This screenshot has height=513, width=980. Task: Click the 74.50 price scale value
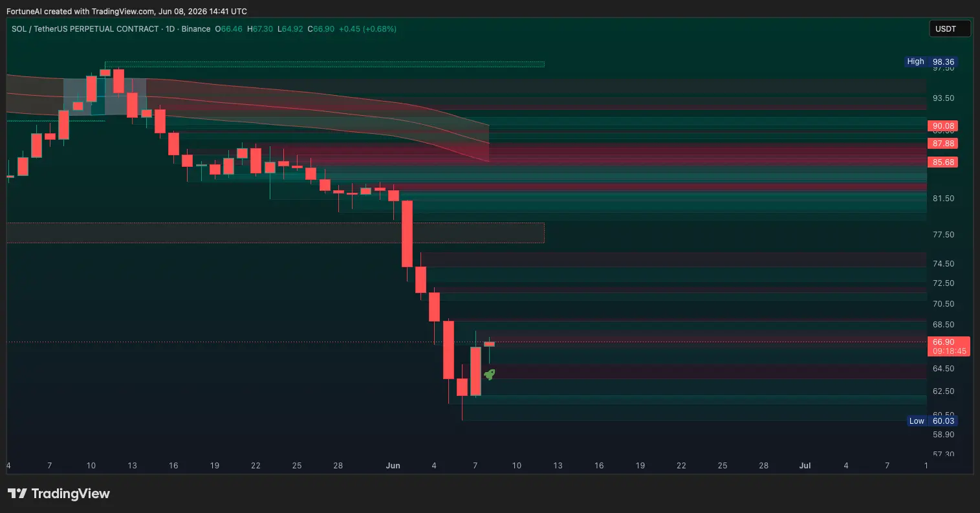943,264
